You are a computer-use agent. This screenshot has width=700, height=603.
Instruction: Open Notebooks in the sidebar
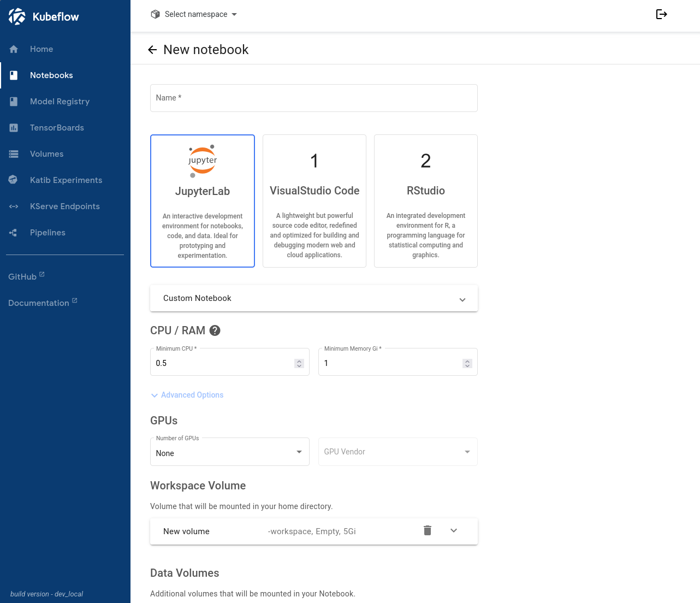65,75
